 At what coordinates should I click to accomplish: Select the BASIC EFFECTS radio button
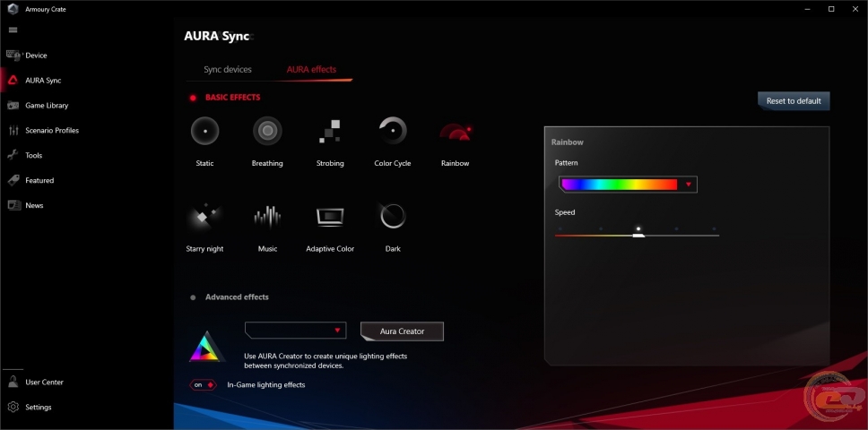[193, 98]
